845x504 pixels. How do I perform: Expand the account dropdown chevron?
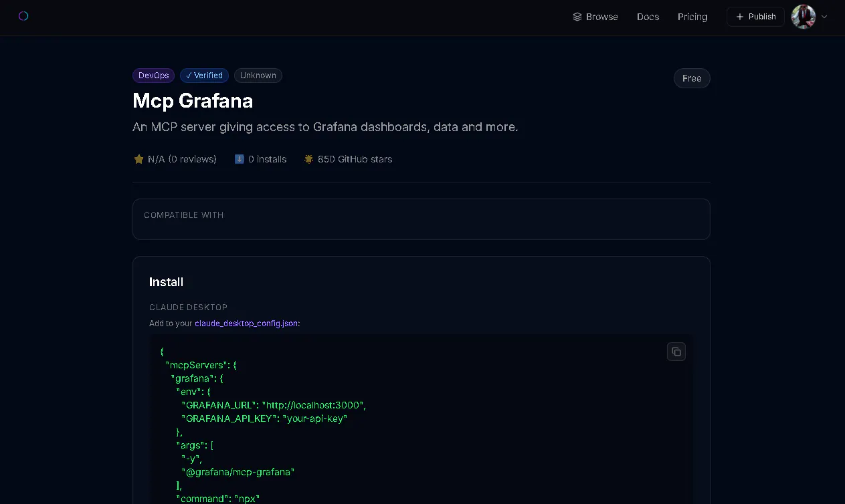[x=824, y=17]
